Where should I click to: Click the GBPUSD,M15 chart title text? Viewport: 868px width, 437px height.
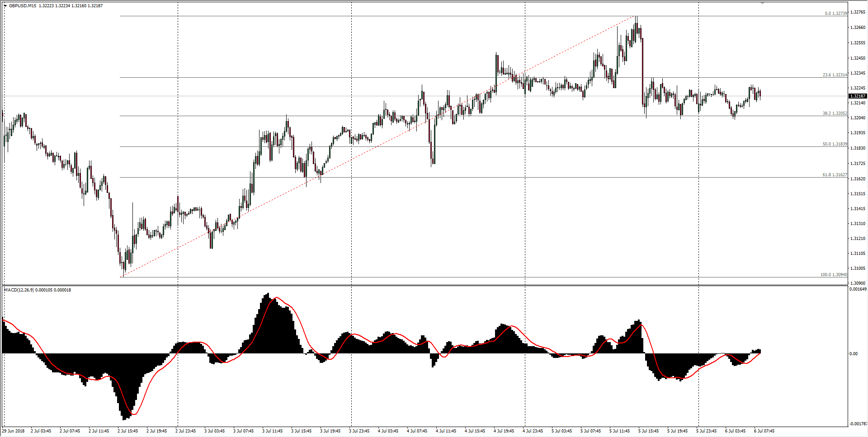23,6
